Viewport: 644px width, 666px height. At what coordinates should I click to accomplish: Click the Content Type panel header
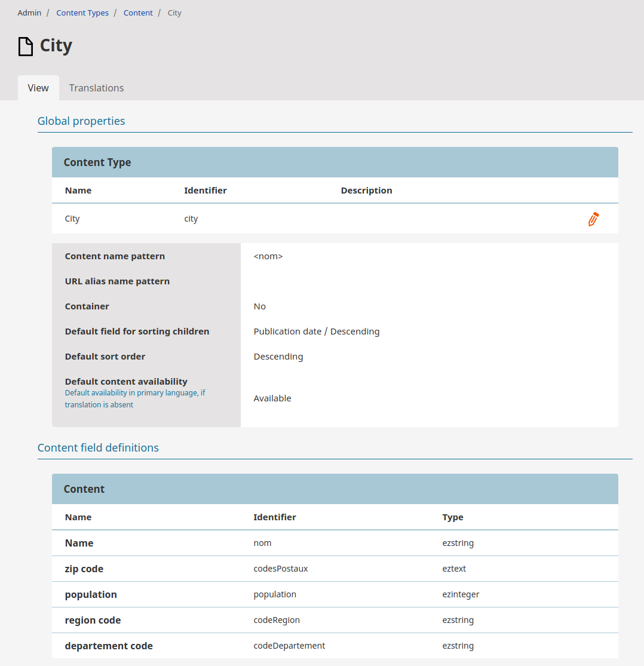point(97,162)
